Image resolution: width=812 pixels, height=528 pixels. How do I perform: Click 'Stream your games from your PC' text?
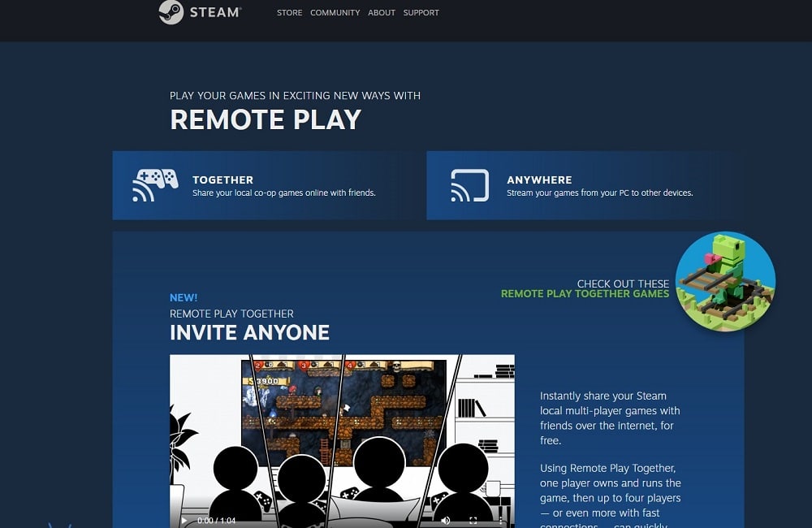[x=600, y=193]
